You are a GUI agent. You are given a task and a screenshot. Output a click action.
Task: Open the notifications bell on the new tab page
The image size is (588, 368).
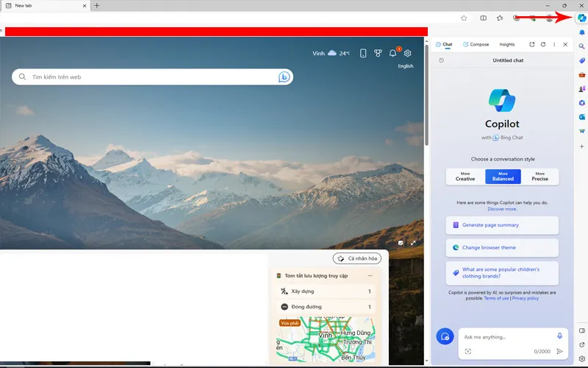[392, 53]
